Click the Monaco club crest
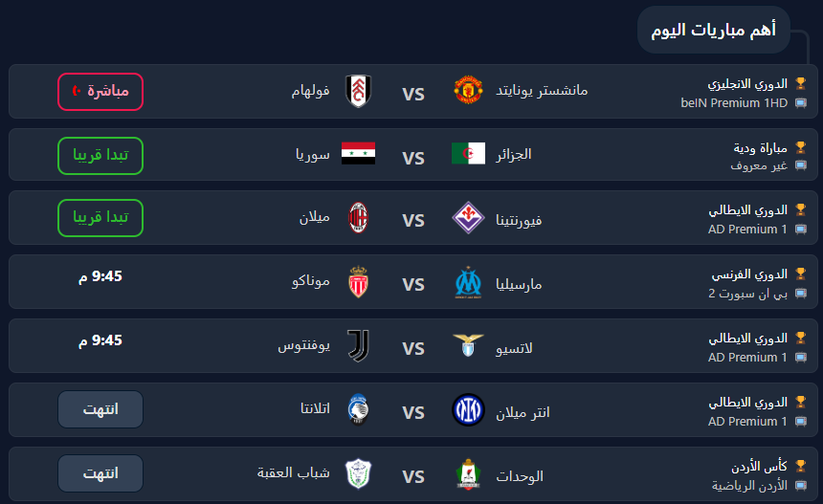Screen dimensions: 823x504 (359, 282)
